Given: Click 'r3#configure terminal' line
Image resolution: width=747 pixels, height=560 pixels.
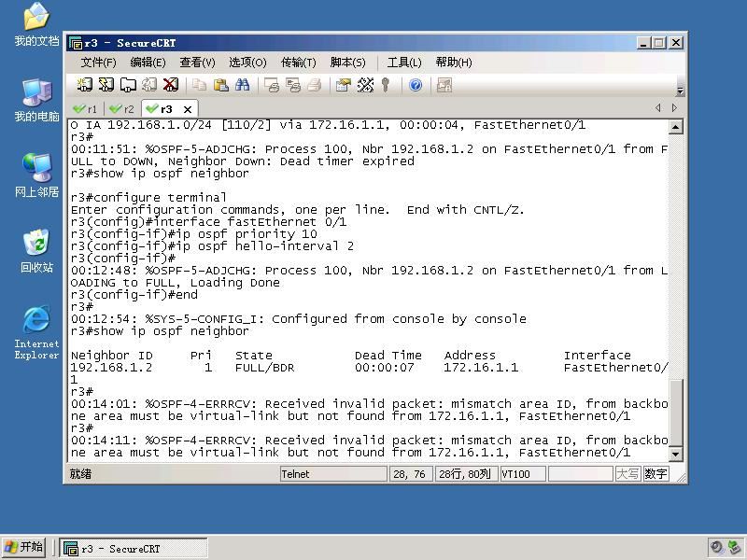Looking at the screenshot, I should click(148, 198).
